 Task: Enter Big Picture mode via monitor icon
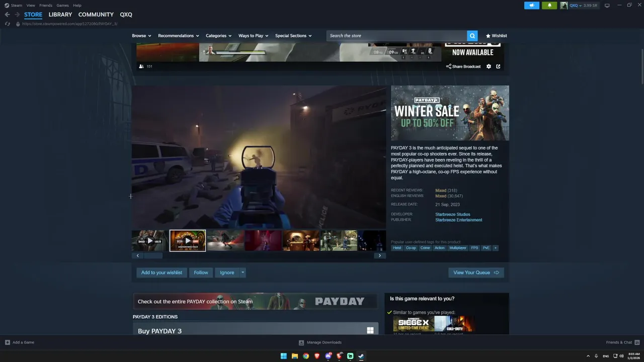point(607,6)
